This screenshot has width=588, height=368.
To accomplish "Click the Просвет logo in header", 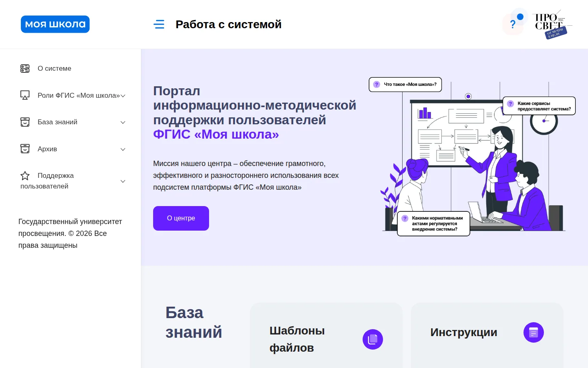I will tap(552, 24).
